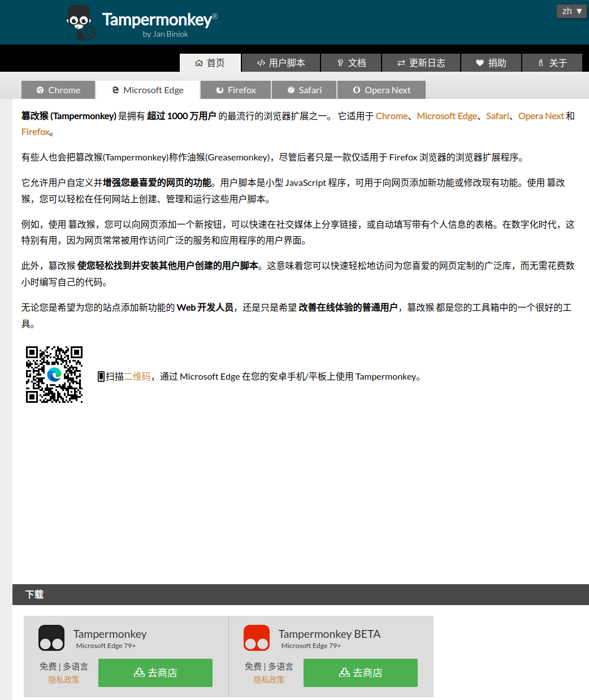Follow the Safari link in intro paragraph

(x=497, y=116)
